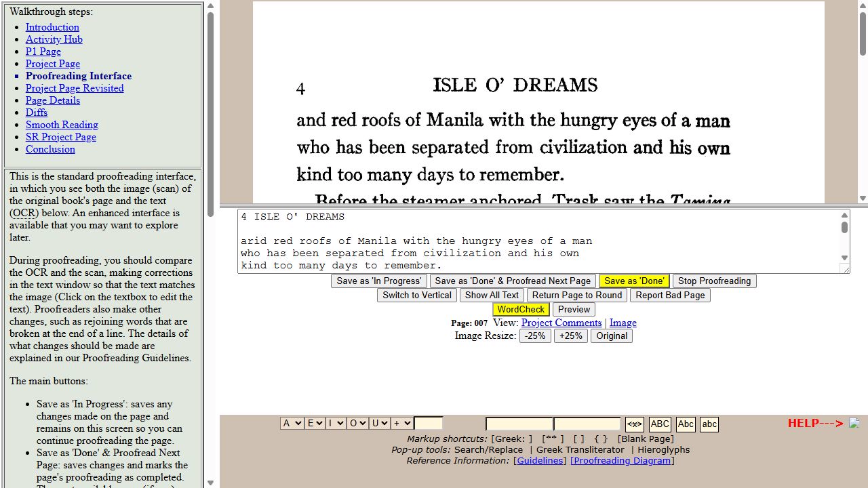
Task: Click Show All Text button
Action: (x=492, y=296)
